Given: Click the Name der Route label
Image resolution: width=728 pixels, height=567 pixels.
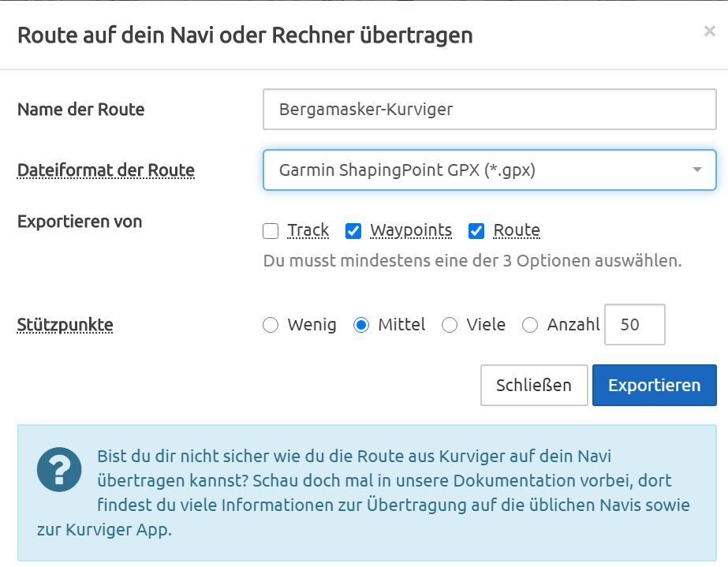Looking at the screenshot, I should (x=80, y=110).
